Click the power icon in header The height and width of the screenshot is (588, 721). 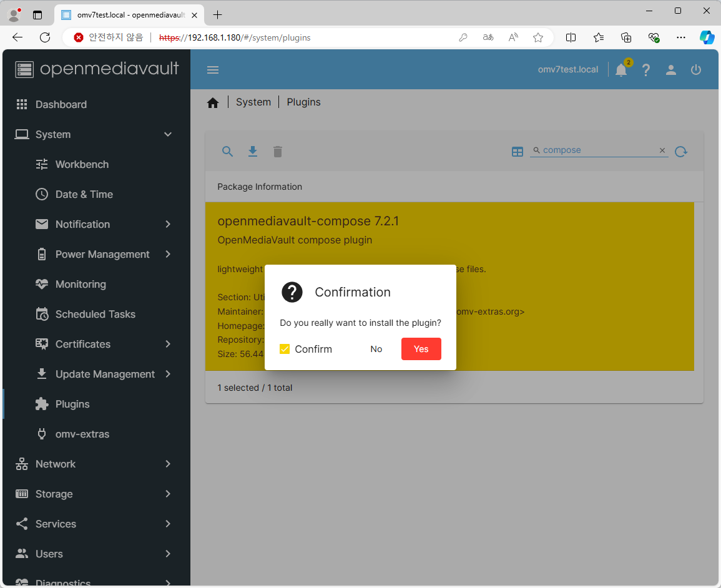click(x=695, y=70)
